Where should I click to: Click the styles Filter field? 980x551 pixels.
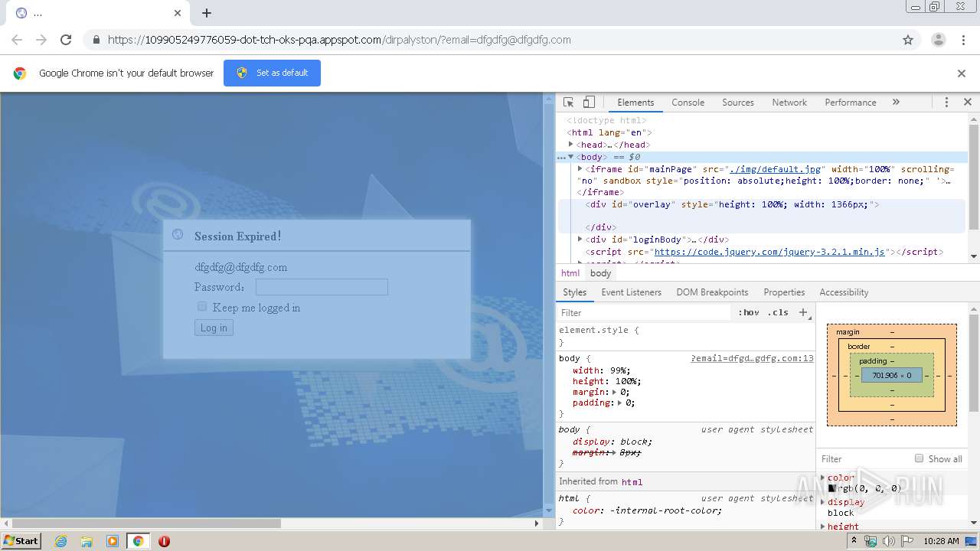645,312
